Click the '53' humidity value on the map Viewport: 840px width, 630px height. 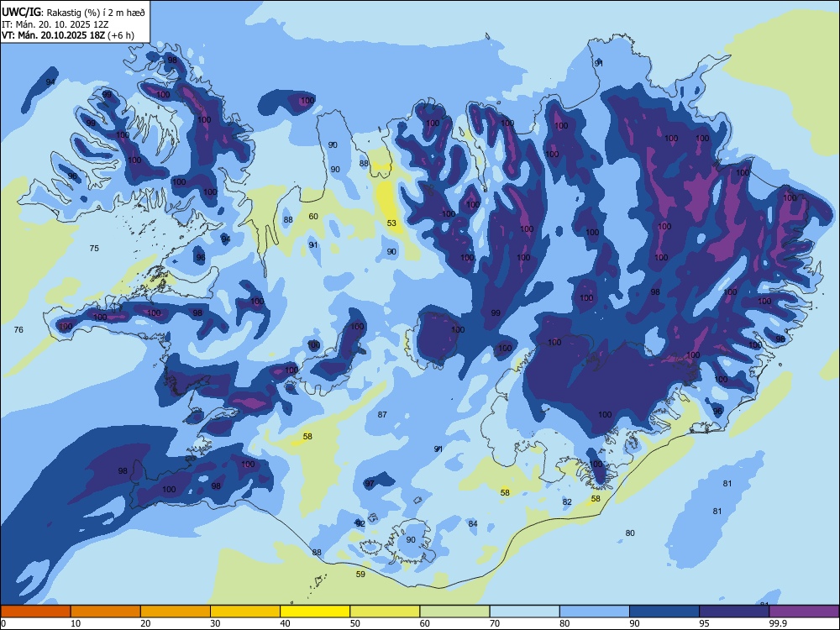tap(391, 223)
